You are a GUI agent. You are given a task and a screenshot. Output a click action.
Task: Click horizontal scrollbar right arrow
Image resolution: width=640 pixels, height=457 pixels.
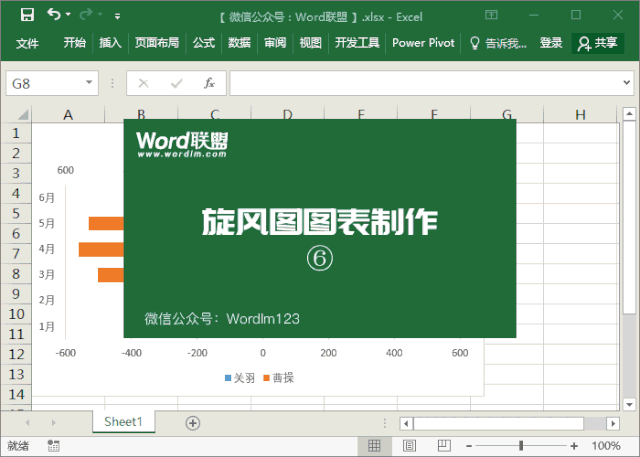[x=613, y=424]
